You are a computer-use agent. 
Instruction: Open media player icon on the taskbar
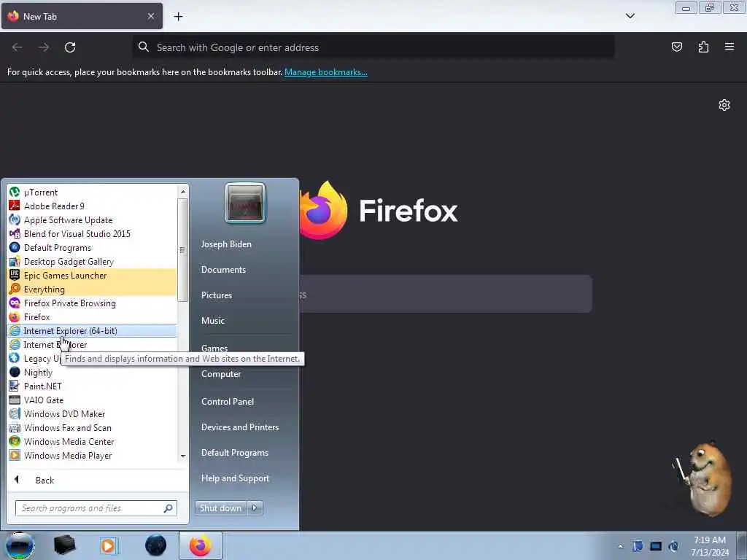tap(109, 545)
